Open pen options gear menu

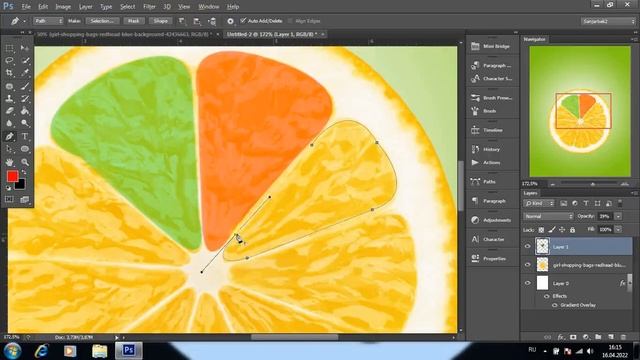(x=231, y=21)
